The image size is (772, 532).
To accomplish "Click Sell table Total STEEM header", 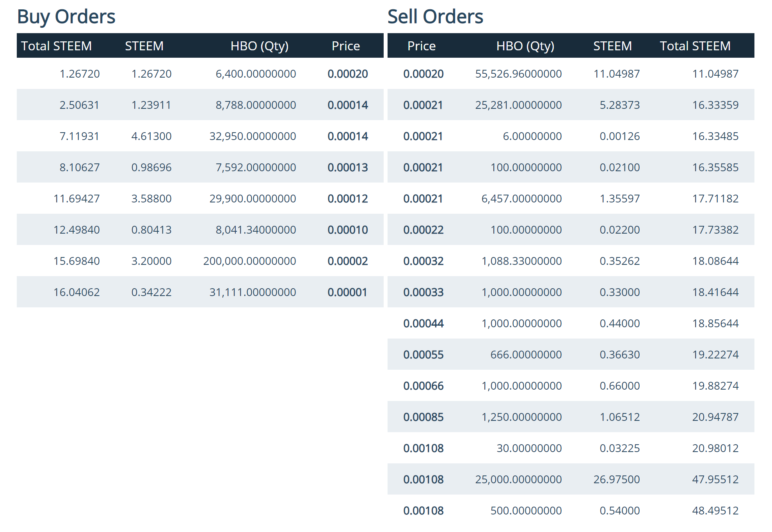I will 695,46.
